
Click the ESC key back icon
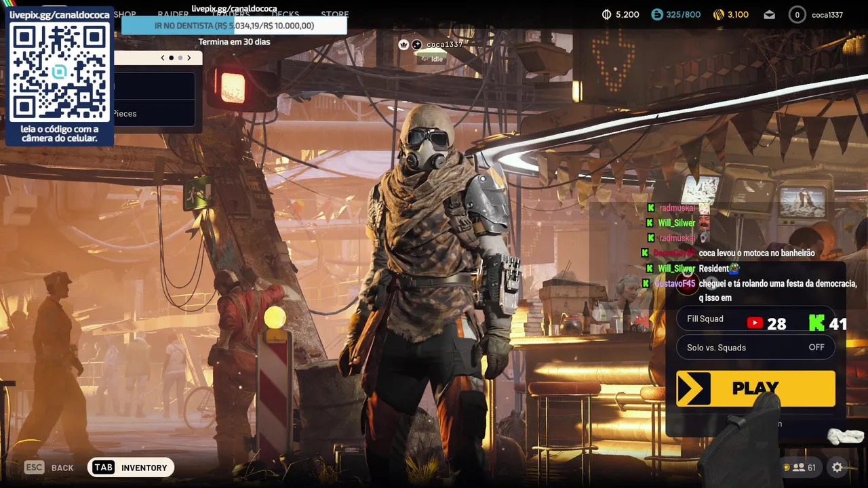tap(34, 467)
